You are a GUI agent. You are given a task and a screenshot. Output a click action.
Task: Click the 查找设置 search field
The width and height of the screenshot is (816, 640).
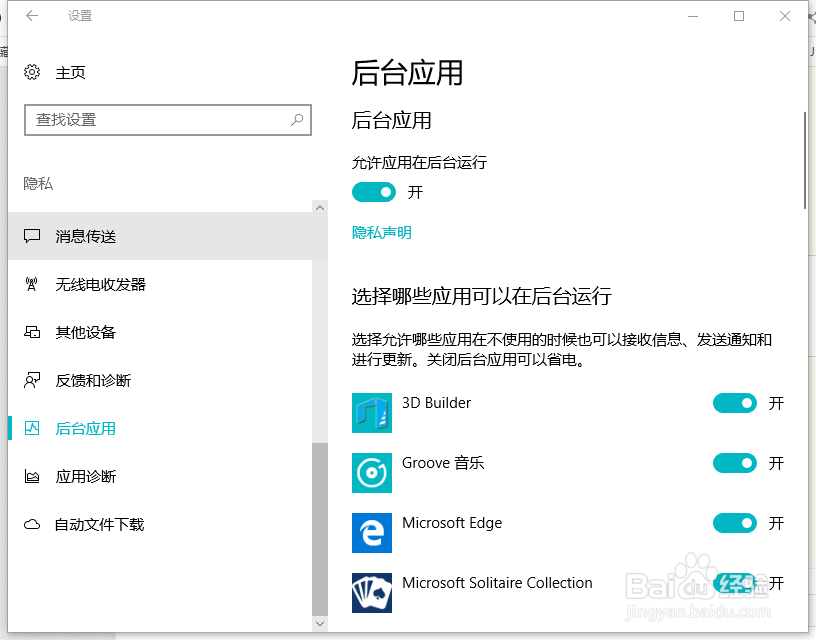[168, 120]
